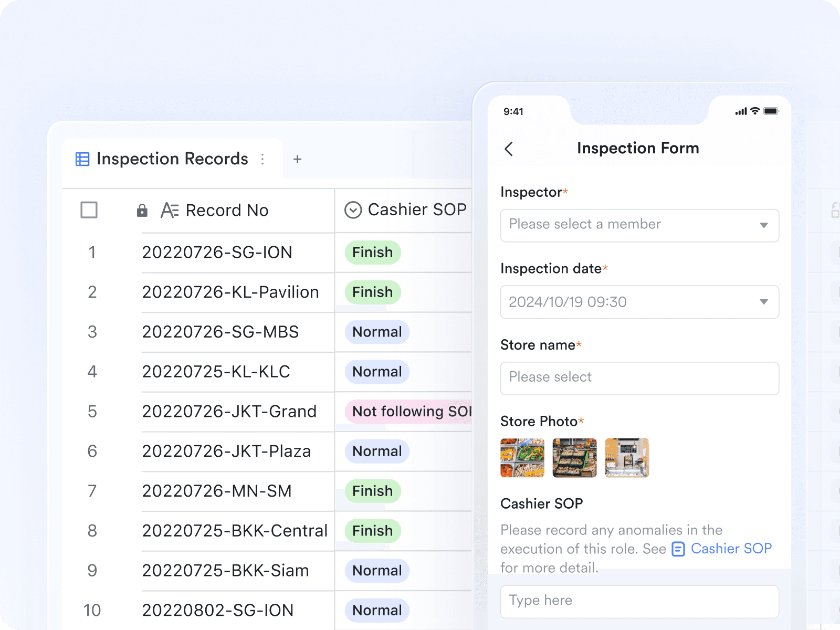Click the circled chevron icon beside Cashier SOP header

(x=353, y=210)
